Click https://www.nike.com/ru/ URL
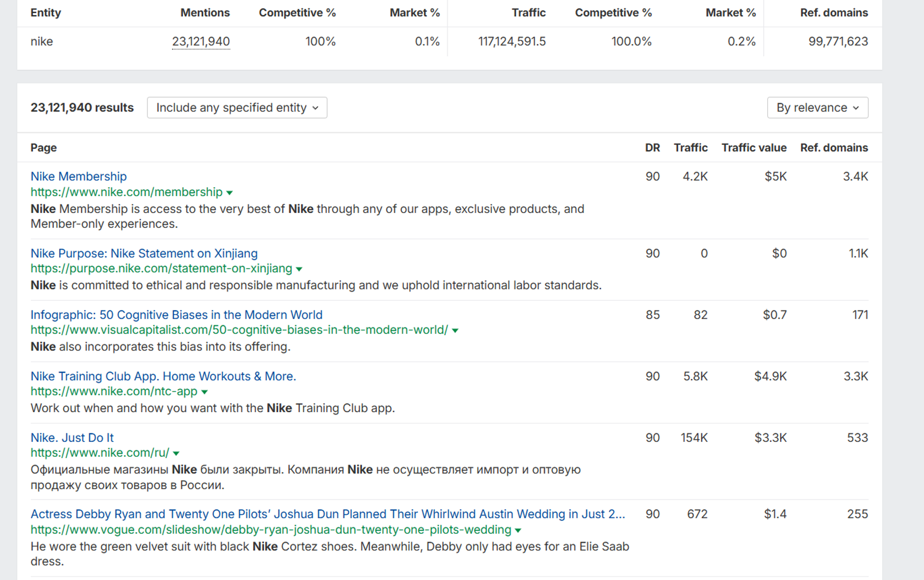This screenshot has height=580, width=924. point(100,453)
